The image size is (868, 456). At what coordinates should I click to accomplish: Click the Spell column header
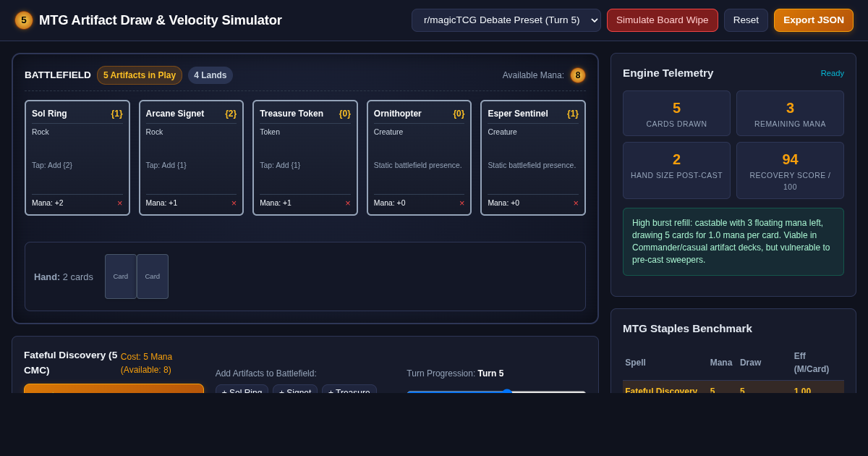(x=636, y=363)
